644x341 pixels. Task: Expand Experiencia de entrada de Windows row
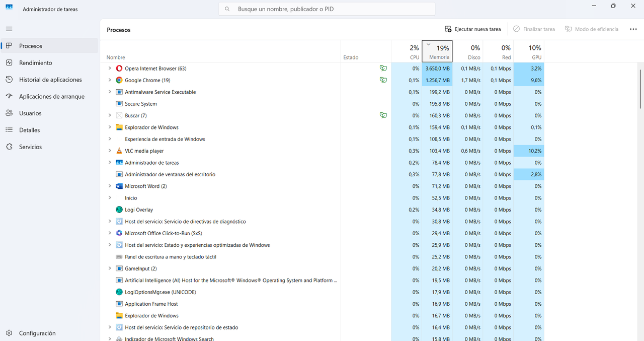tap(110, 139)
